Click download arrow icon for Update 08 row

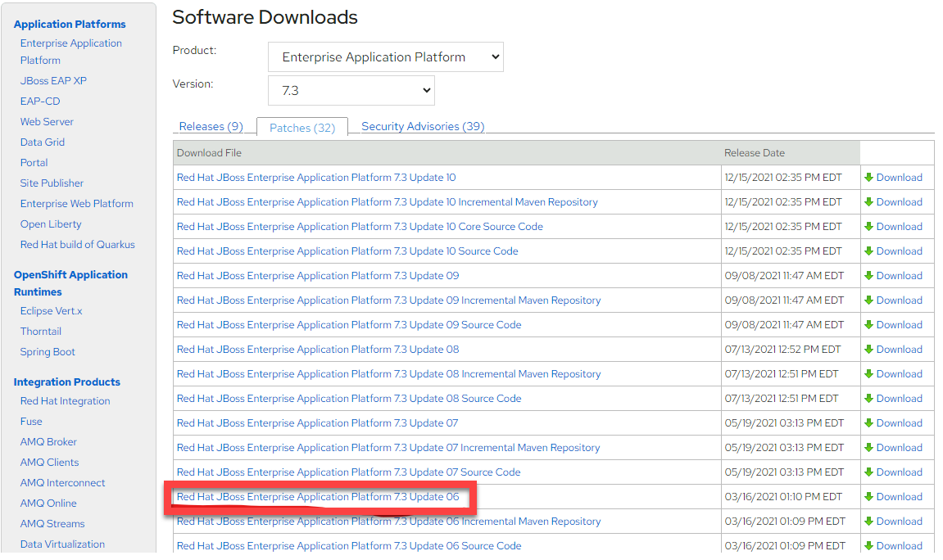[868, 350]
